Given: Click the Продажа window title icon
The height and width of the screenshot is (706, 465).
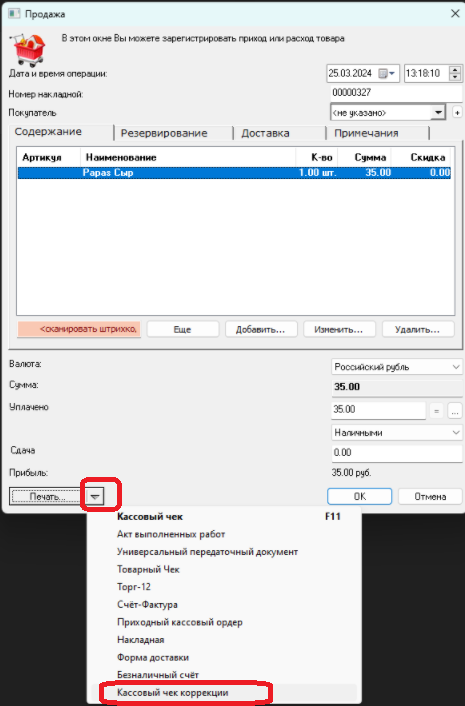Looking at the screenshot, I should click(x=14, y=14).
